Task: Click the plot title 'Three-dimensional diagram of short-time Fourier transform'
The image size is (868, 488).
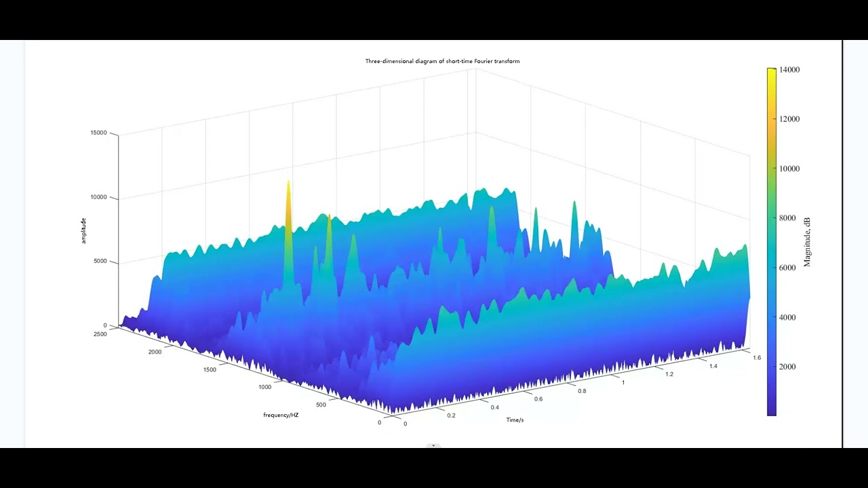Action: click(x=443, y=61)
